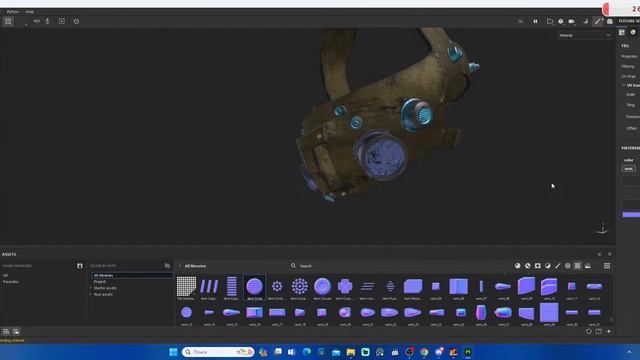Open the Python menu

click(x=13, y=12)
